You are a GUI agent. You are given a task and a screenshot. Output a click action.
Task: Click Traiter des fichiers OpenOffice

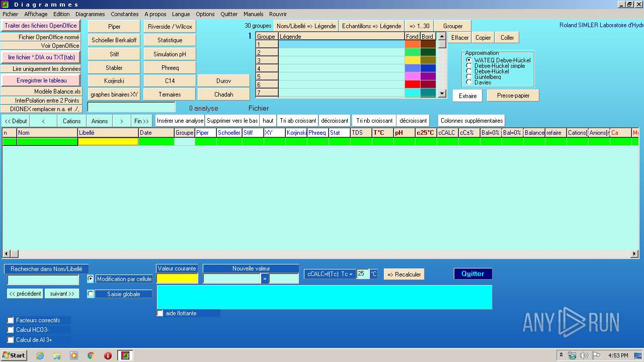coord(41,26)
